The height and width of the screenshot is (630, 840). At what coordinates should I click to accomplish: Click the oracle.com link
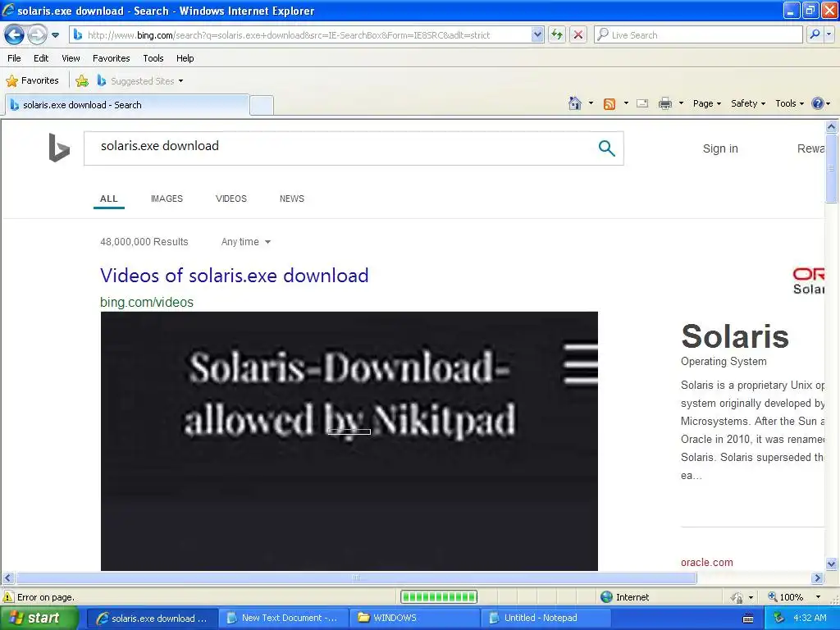tap(706, 563)
